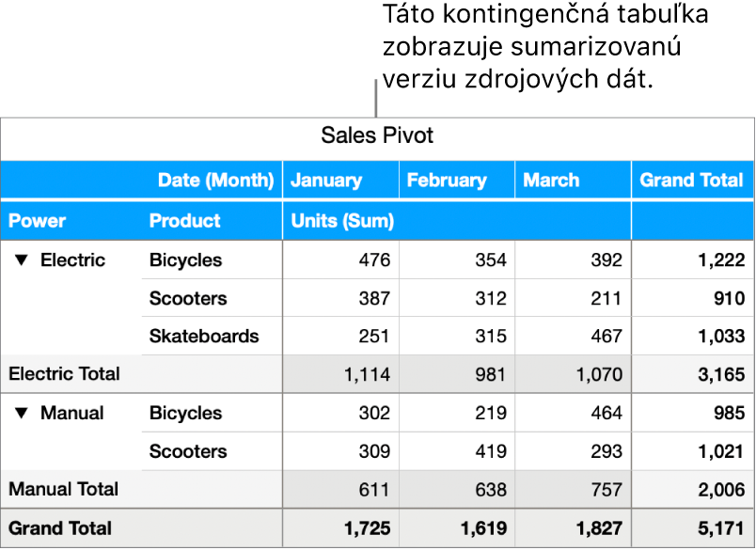Collapse the Manual group disclosure triangle

coord(21,413)
